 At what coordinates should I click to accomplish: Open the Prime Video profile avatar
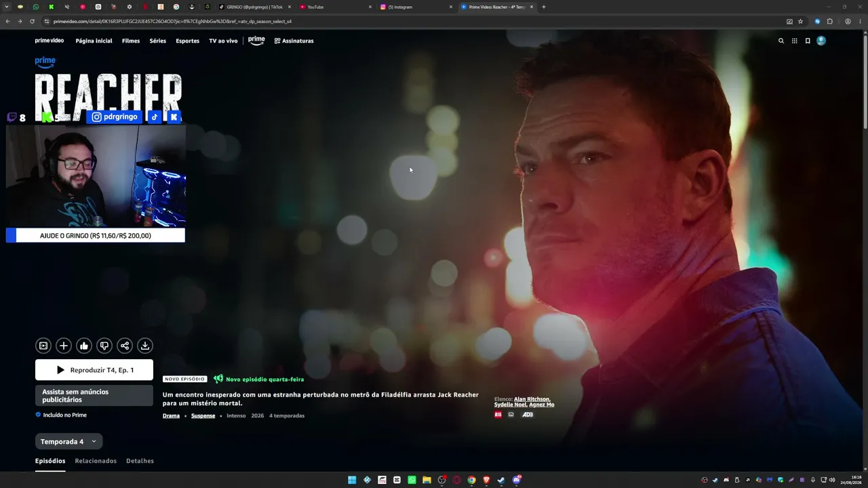[x=821, y=41]
